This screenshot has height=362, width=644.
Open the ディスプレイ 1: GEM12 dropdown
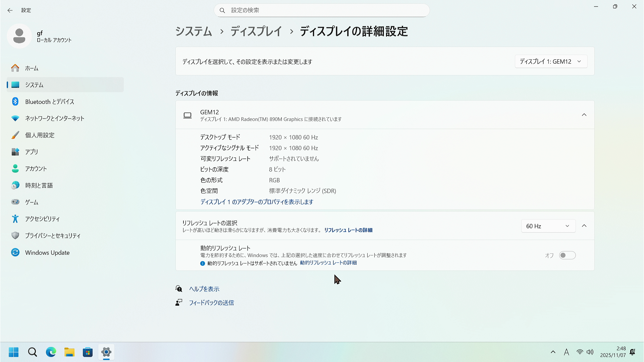coord(551,61)
